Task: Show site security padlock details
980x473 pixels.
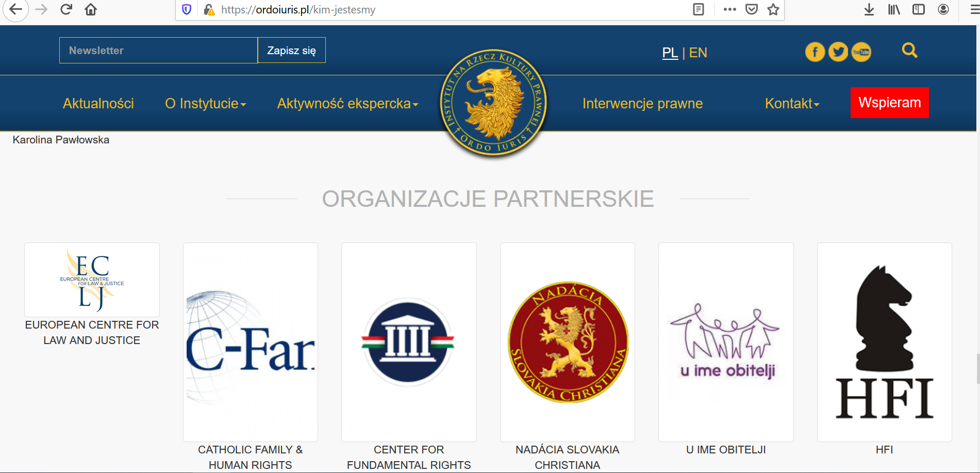Action: 209,10
